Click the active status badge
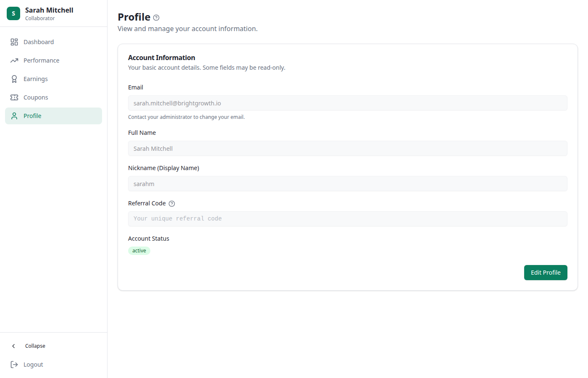Screen dimensions: 588x378 139,250
